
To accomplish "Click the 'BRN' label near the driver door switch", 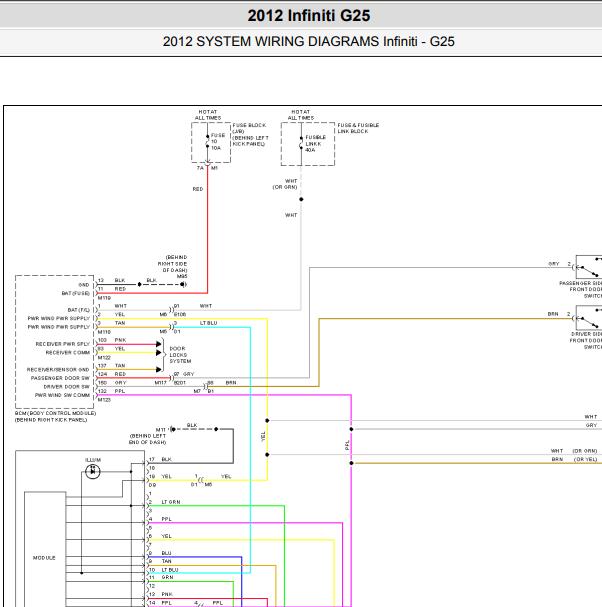I will click(553, 314).
